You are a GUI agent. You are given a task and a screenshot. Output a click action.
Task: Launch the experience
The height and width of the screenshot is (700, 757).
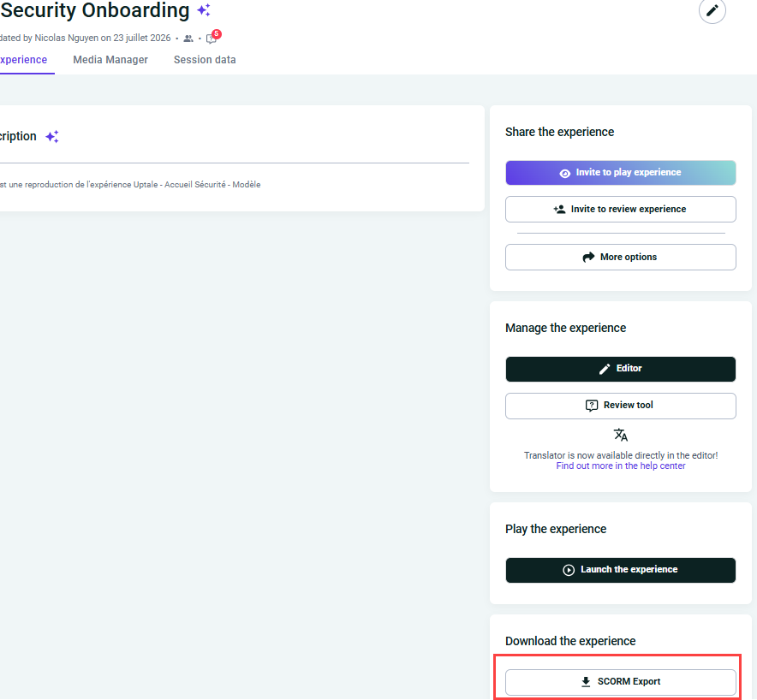click(x=620, y=570)
